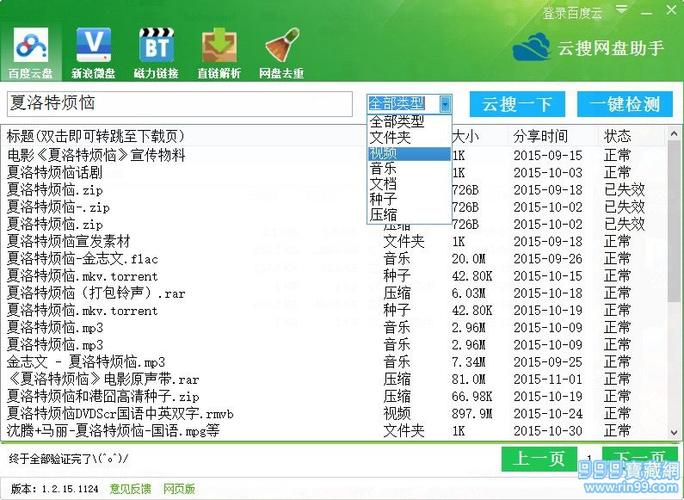Close the 云搜网盘助手 window

(x=672, y=10)
